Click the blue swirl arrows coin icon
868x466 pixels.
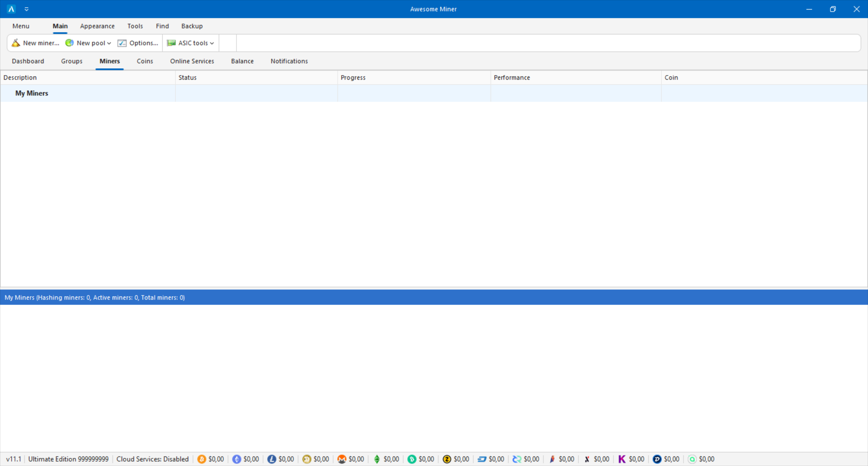pyautogui.click(x=517, y=459)
